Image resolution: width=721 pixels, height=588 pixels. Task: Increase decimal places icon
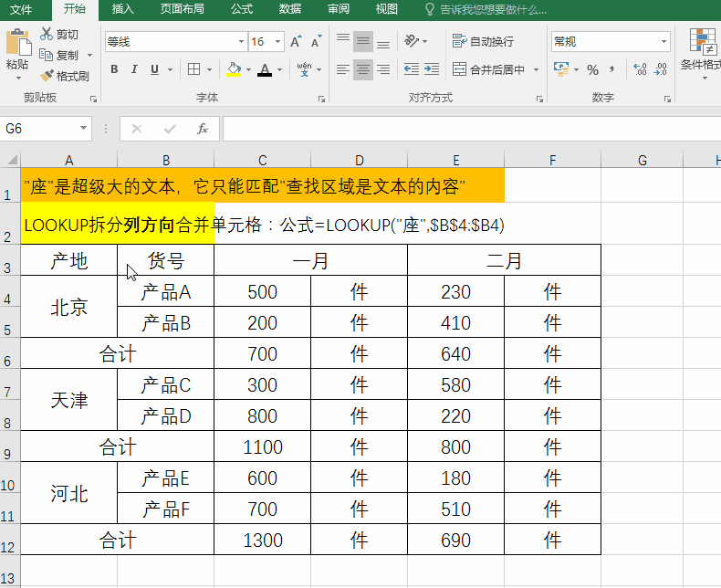click(x=640, y=69)
